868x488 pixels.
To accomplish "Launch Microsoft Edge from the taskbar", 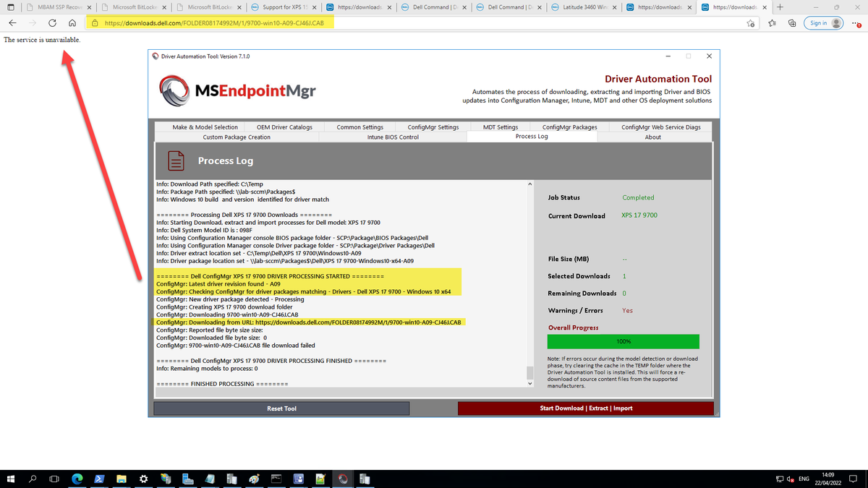I will pos(77,479).
